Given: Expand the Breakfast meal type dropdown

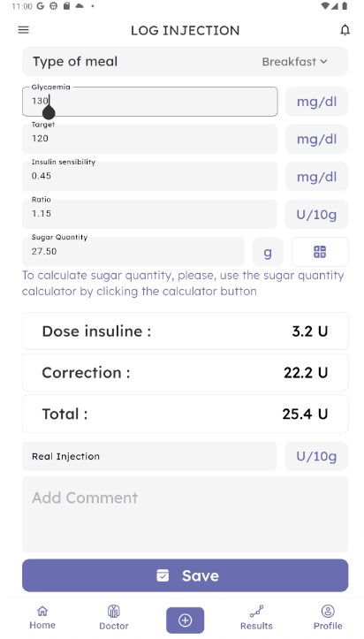Looking at the screenshot, I should click(x=294, y=62).
